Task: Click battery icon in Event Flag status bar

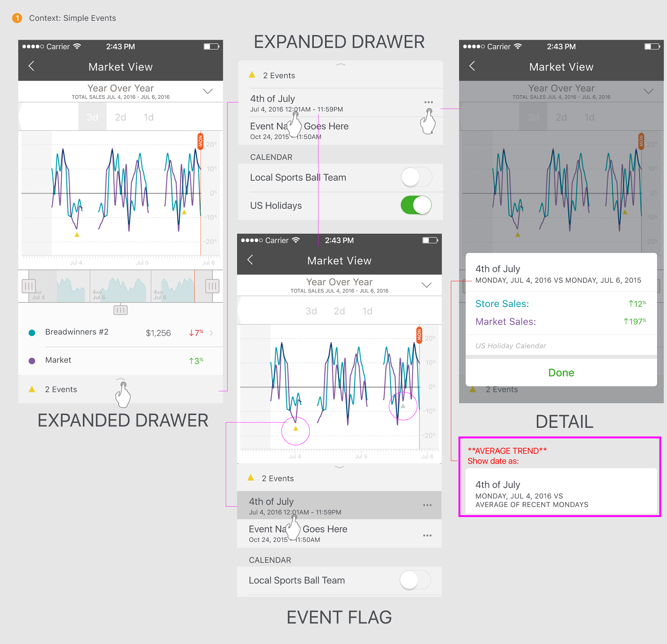Action: click(x=430, y=240)
